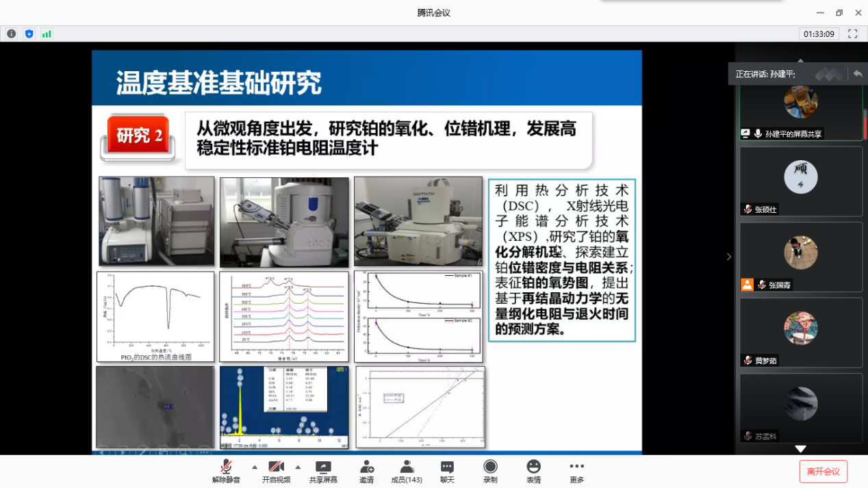
Task: Click the 邀请 invite icon
Action: (x=366, y=471)
